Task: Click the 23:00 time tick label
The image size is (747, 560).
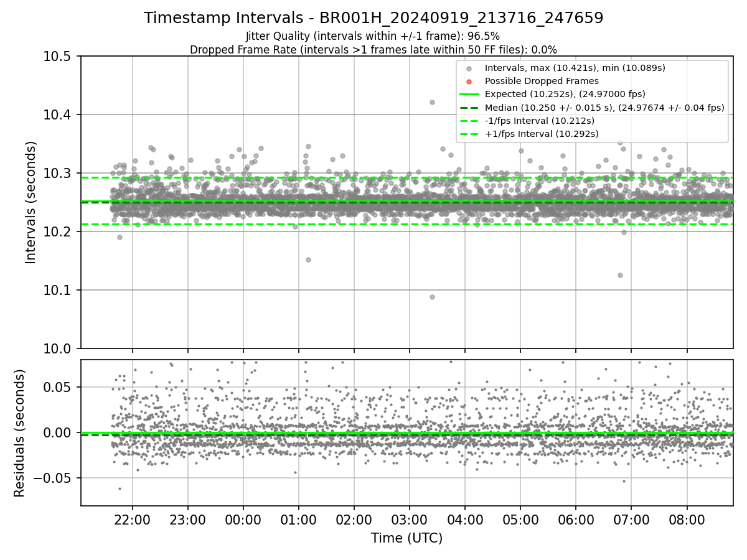Action: pos(187,520)
